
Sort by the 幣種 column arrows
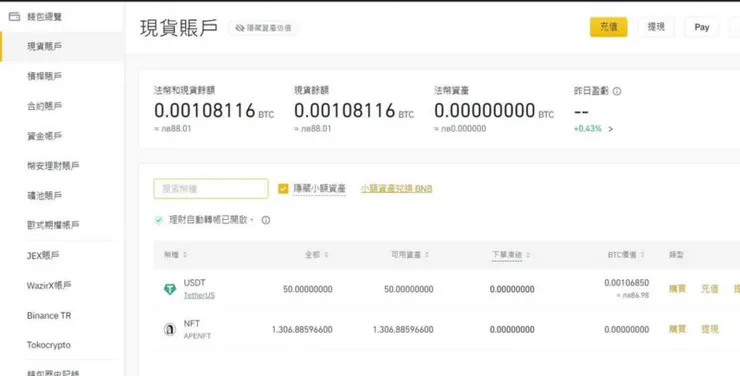185,255
